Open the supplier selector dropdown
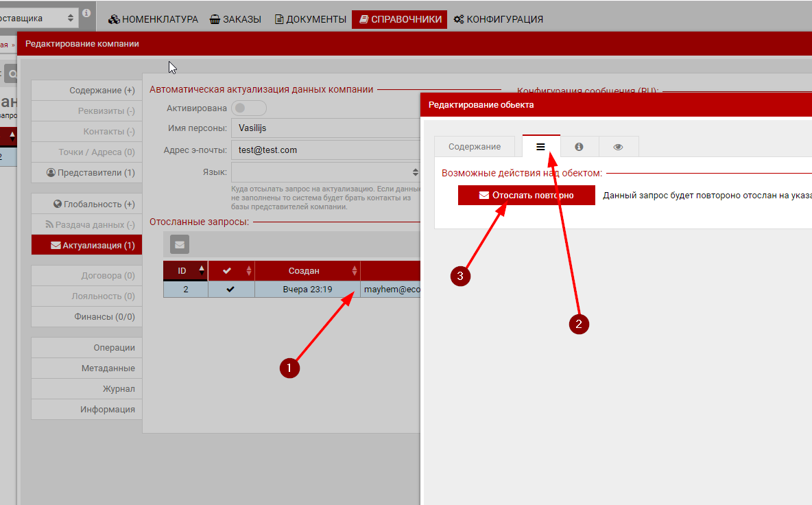The width and height of the screenshot is (812, 505). [39, 18]
